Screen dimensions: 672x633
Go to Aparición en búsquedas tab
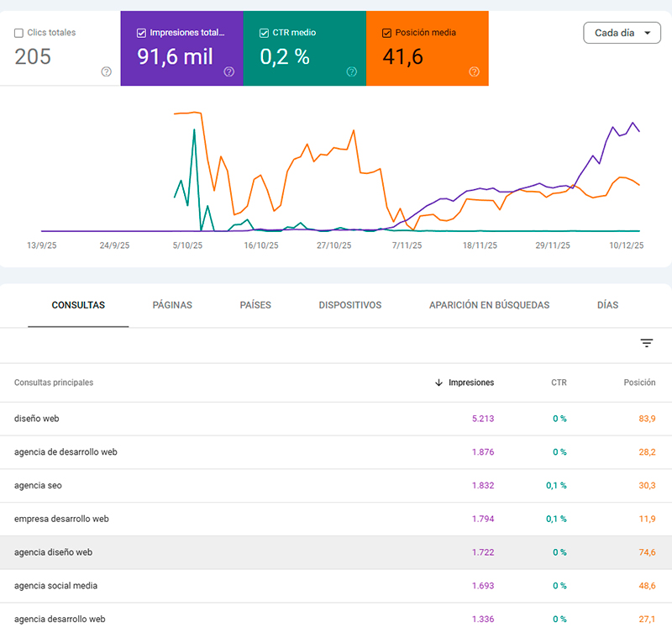pos(489,305)
